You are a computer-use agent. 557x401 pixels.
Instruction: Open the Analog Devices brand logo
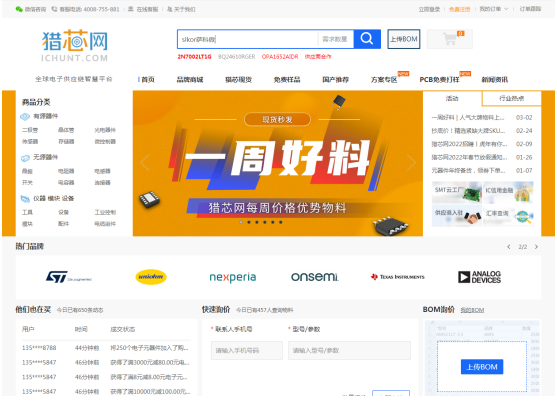tap(480, 277)
